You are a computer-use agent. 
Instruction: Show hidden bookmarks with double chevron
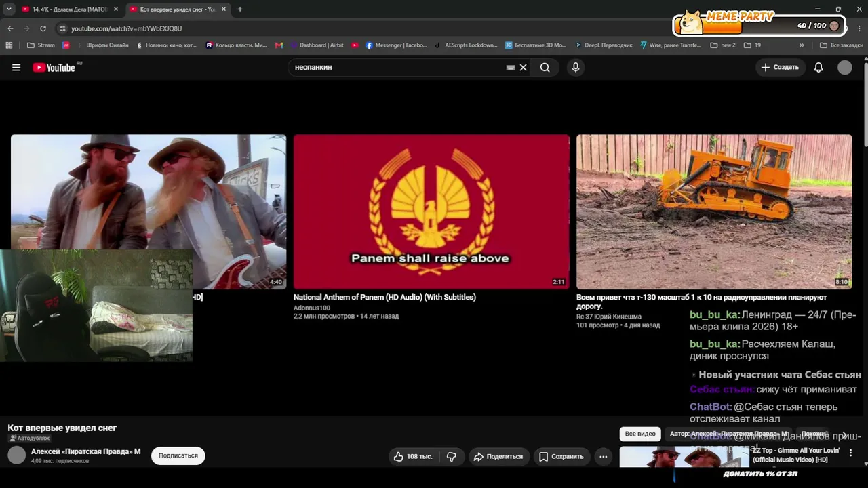tap(802, 45)
